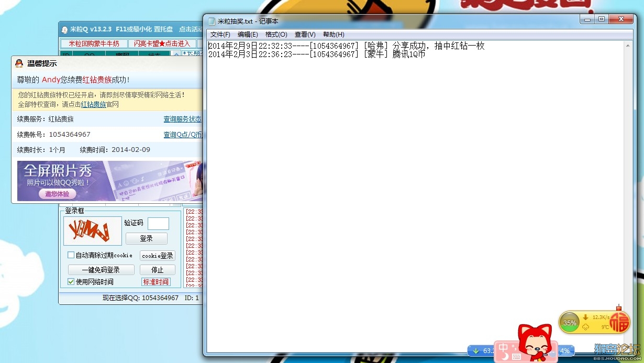
Task: Click the 全屏照片秀 banner image
Action: point(110,181)
